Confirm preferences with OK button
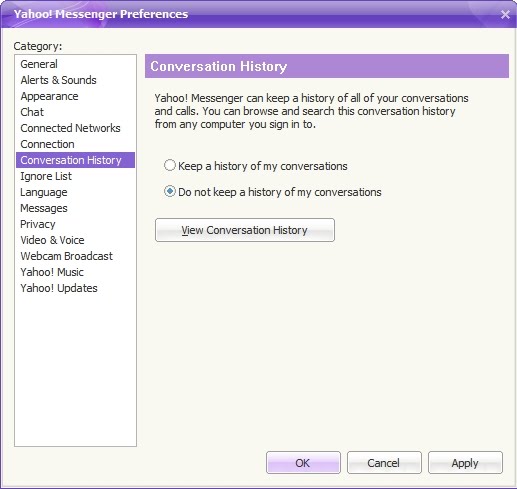This screenshot has width=517, height=489. (303, 463)
